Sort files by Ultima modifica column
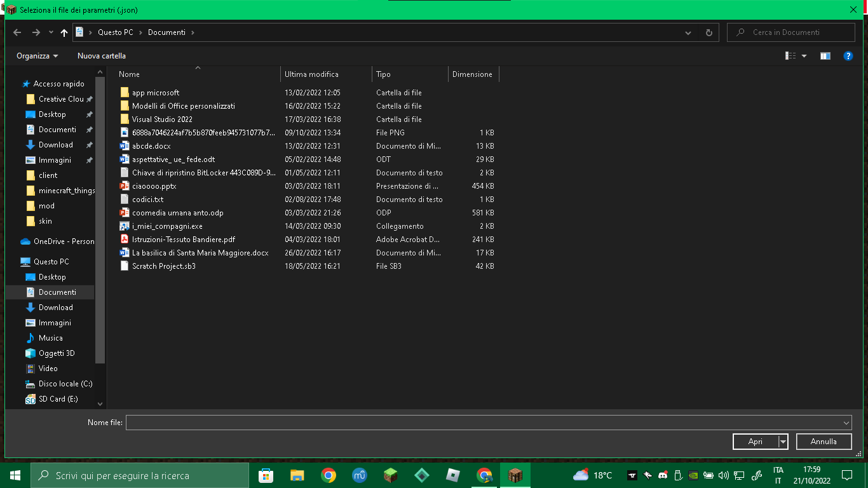This screenshot has height=488, width=868. tap(311, 74)
